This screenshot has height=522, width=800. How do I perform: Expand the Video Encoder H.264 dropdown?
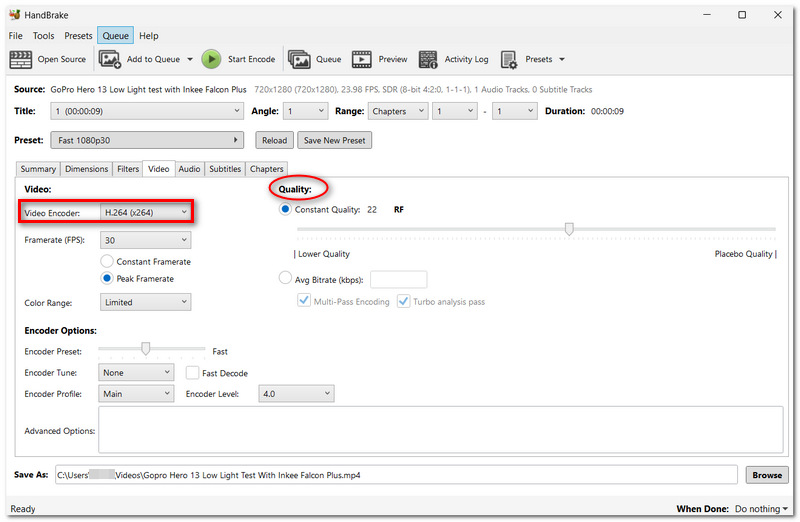145,212
